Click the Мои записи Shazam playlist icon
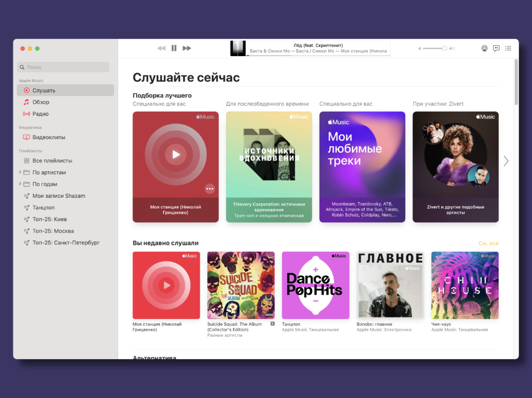 pos(26,196)
